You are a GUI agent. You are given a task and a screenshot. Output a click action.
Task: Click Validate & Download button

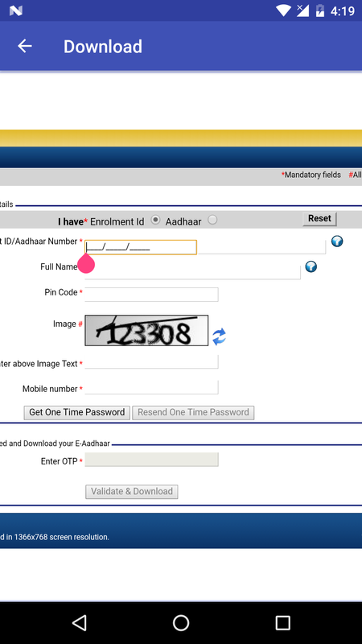tap(132, 492)
